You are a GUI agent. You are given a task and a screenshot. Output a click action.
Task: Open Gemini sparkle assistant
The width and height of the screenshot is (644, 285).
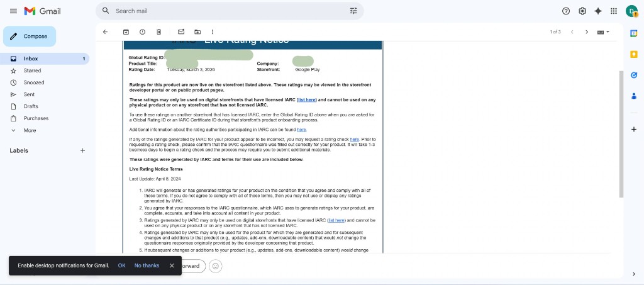(x=597, y=11)
